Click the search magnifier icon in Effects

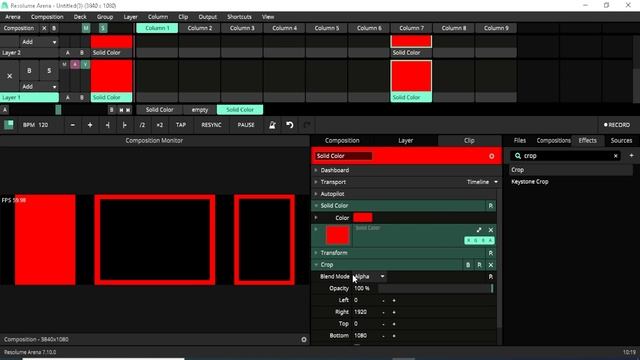click(518, 156)
